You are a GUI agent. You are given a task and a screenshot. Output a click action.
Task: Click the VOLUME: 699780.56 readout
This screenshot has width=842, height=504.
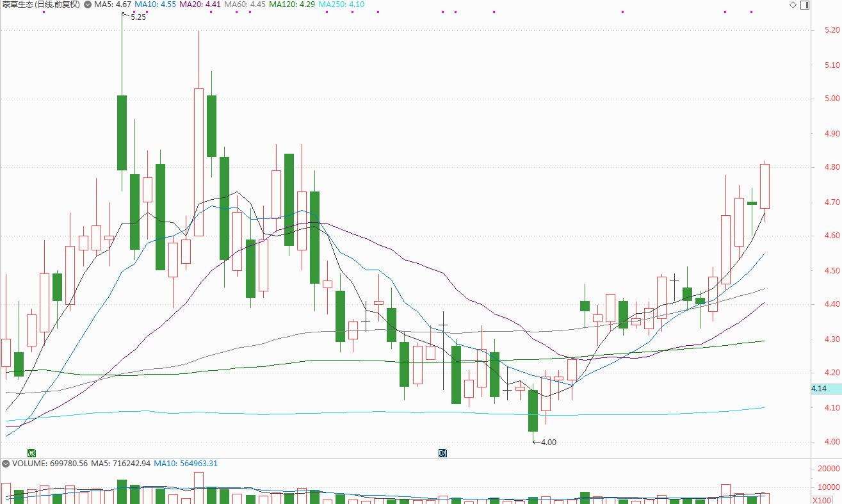(x=49, y=463)
